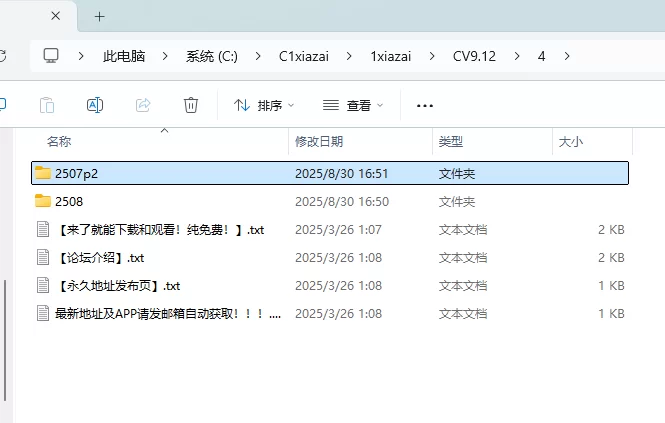Expand chevron after 此电脑
Image resolution: width=665 pixels, height=423 pixels.
[165, 56]
